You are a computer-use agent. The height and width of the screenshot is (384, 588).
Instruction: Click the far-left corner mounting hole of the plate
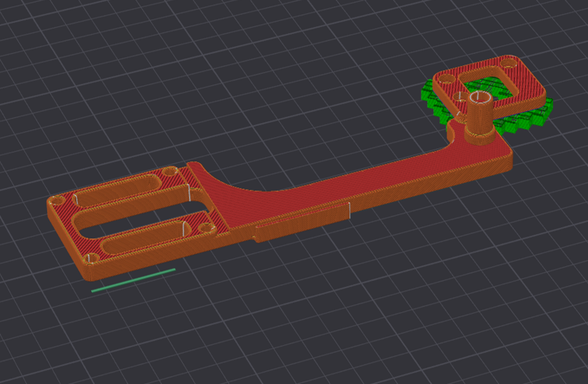coord(57,200)
